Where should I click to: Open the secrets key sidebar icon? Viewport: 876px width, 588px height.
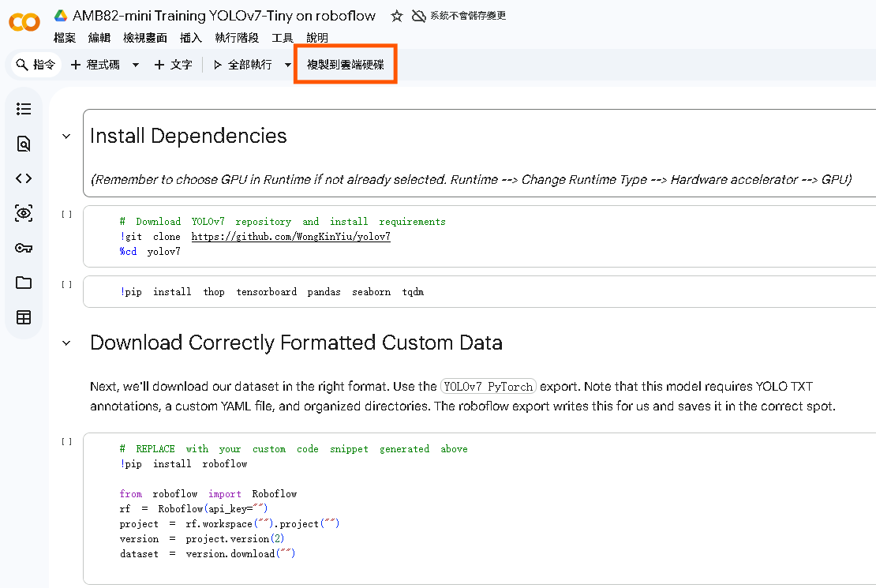click(x=24, y=248)
